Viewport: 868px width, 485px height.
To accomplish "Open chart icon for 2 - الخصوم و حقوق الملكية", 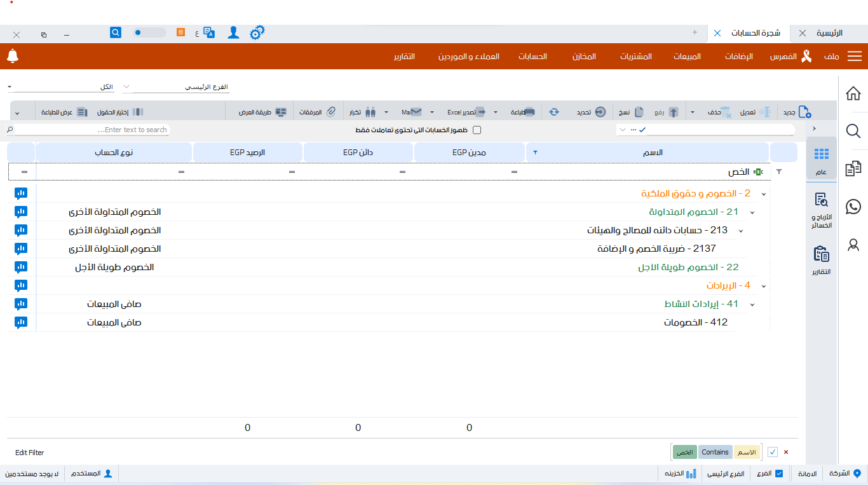I will click(x=21, y=193).
